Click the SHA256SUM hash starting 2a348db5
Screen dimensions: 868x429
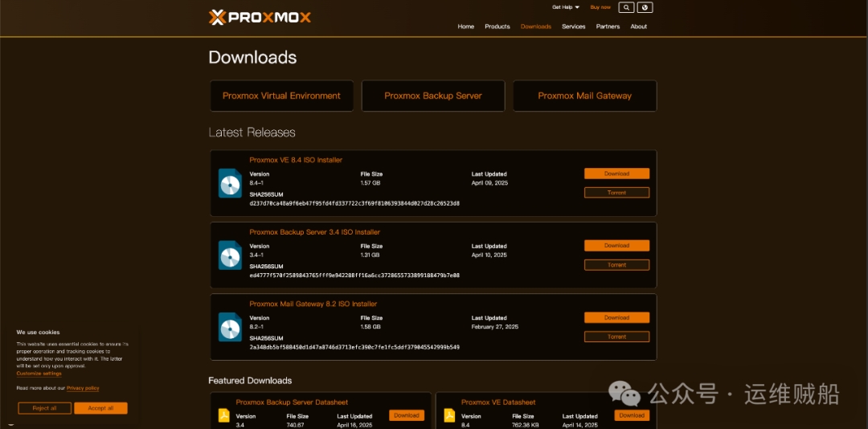click(x=354, y=347)
